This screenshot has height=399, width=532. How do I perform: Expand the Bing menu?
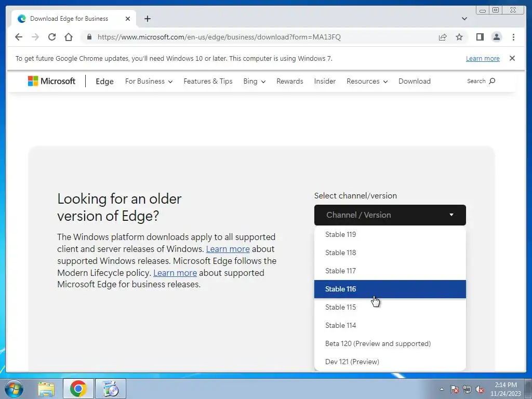tap(255, 82)
